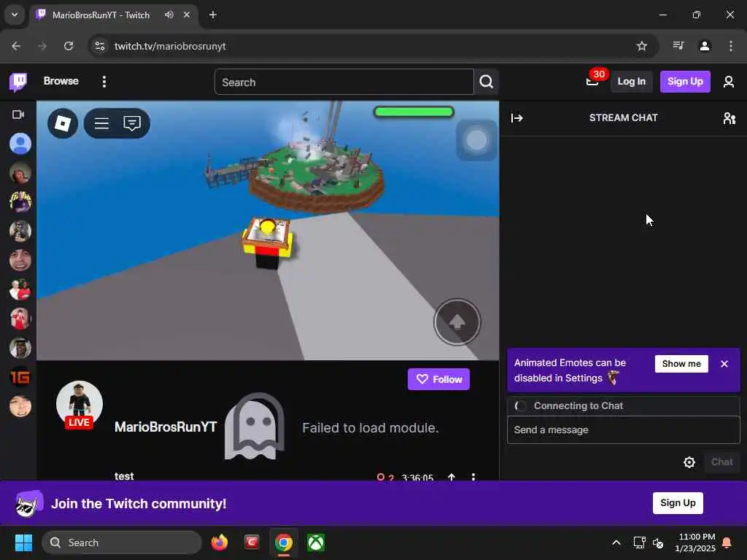Open the red C app in taskbar

[252, 542]
